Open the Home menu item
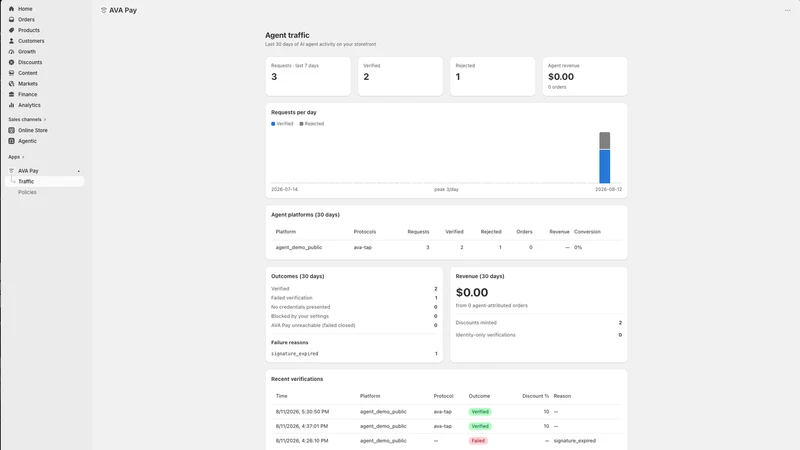 [x=25, y=9]
